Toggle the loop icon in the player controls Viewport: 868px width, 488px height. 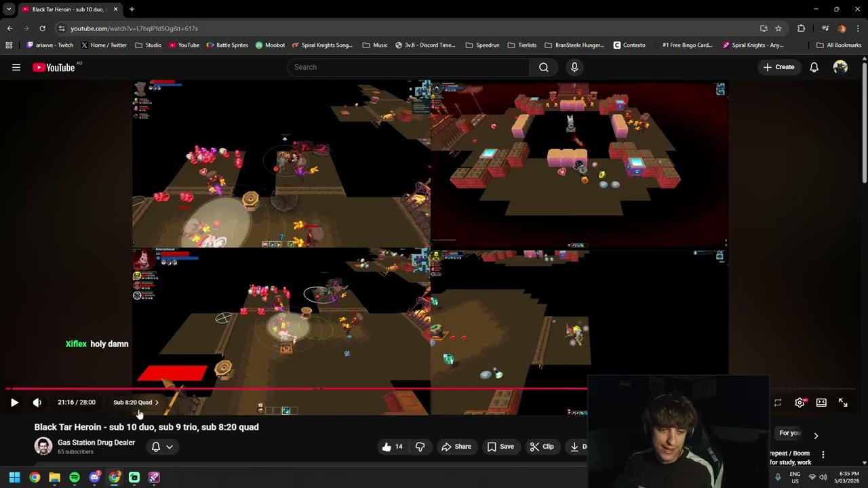pos(778,403)
